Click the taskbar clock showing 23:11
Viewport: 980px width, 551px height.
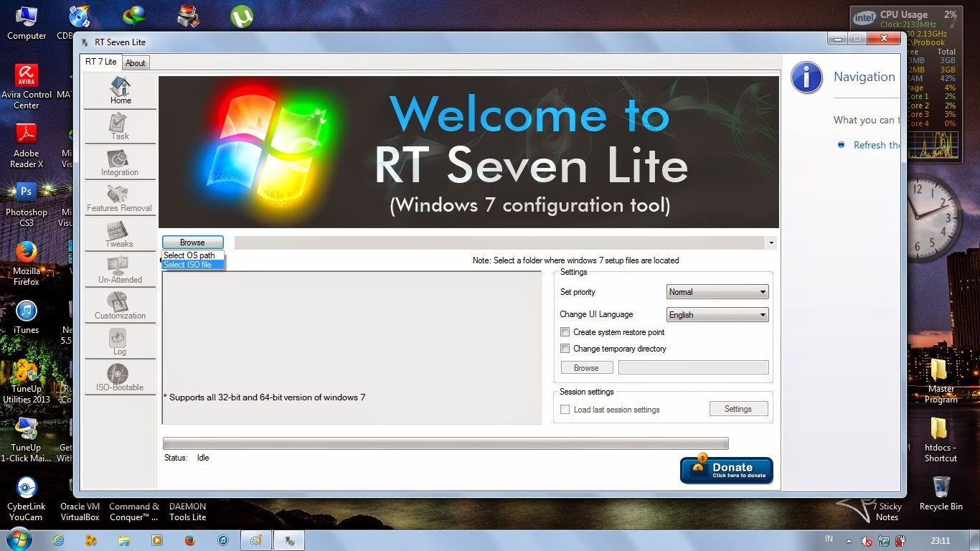940,540
